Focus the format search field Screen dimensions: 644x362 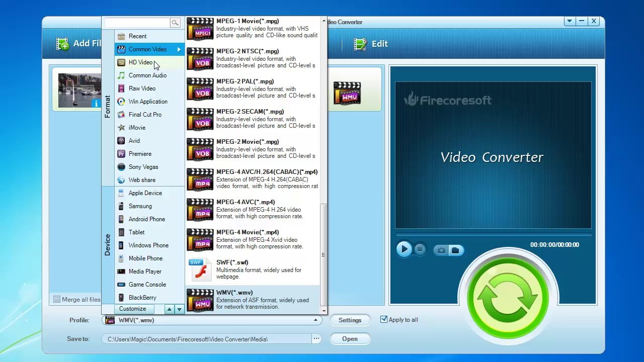[x=137, y=23]
